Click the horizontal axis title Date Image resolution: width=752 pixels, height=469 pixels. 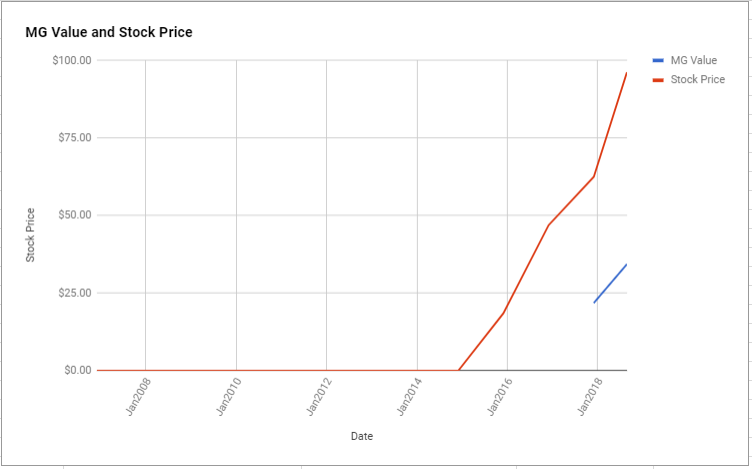click(x=362, y=436)
